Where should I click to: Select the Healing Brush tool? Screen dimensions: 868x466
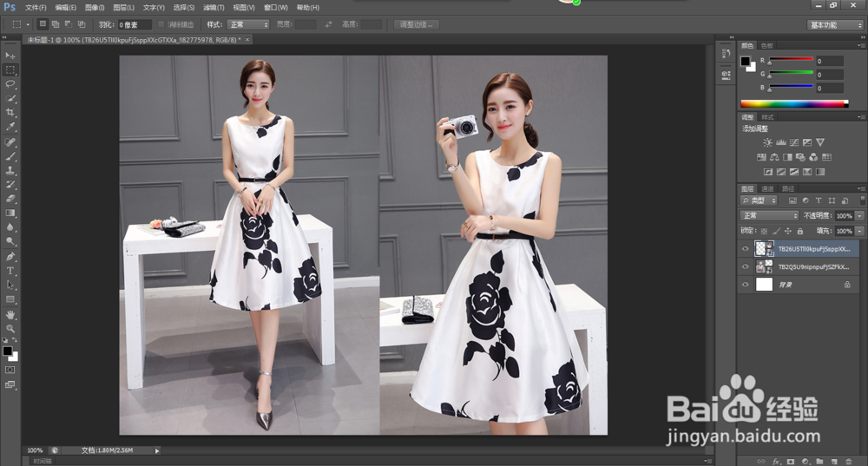point(10,142)
